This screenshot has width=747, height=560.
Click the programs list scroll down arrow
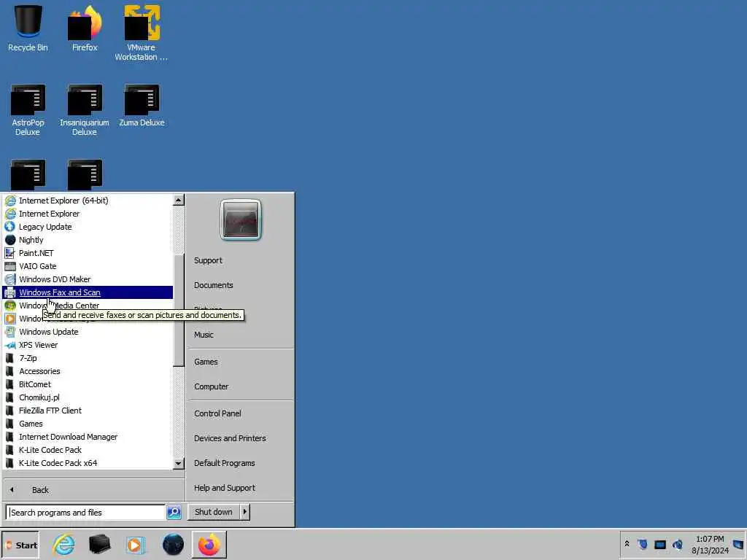click(179, 463)
